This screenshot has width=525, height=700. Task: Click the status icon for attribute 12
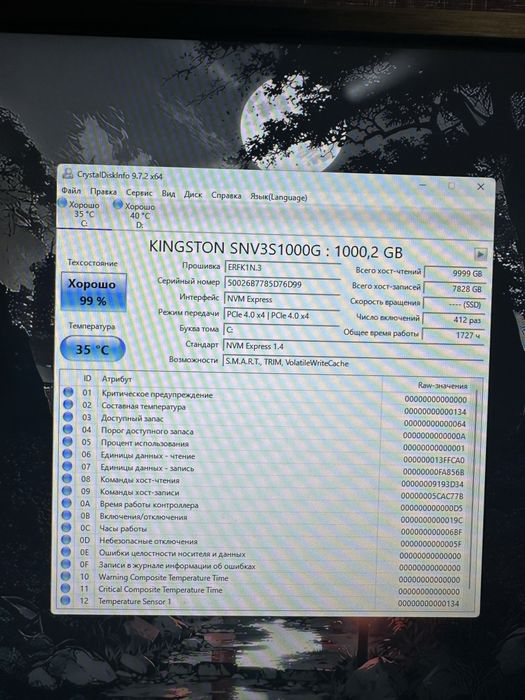(x=65, y=600)
